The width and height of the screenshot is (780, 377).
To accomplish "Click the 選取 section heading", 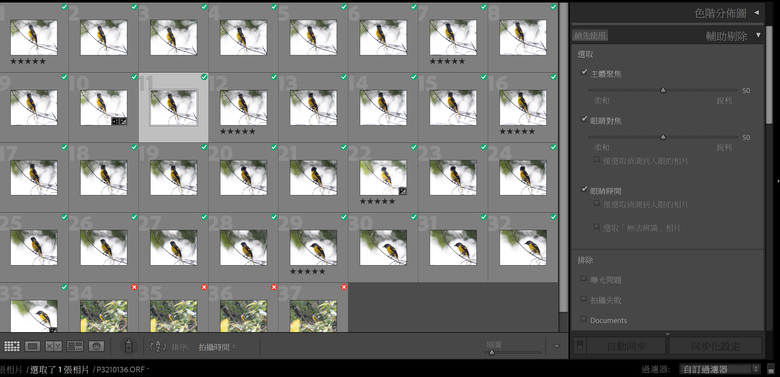I will point(585,54).
